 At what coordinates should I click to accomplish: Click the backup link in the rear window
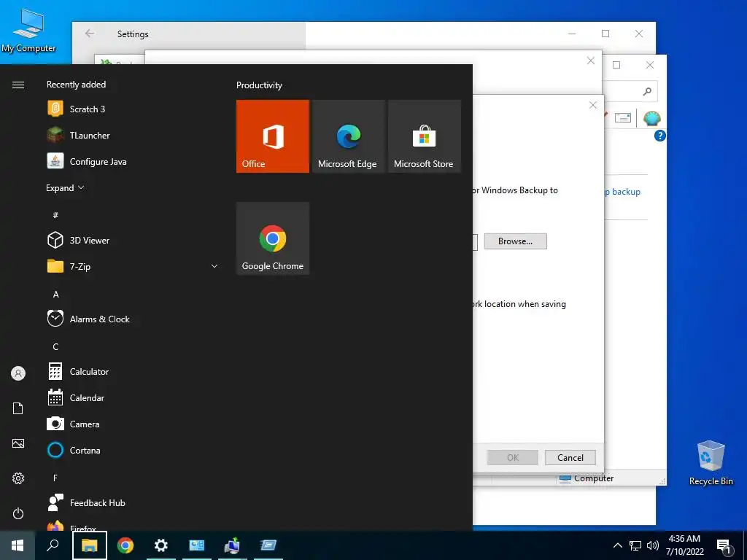pos(622,192)
